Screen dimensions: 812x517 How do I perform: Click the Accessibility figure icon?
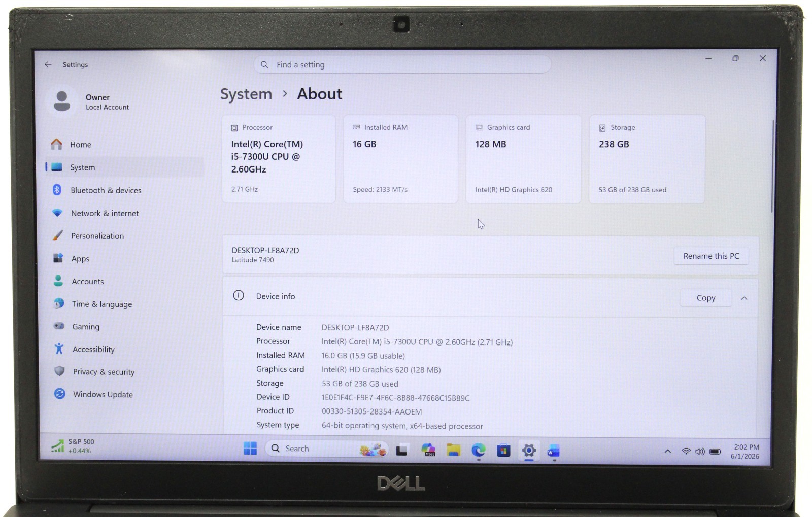click(x=59, y=349)
